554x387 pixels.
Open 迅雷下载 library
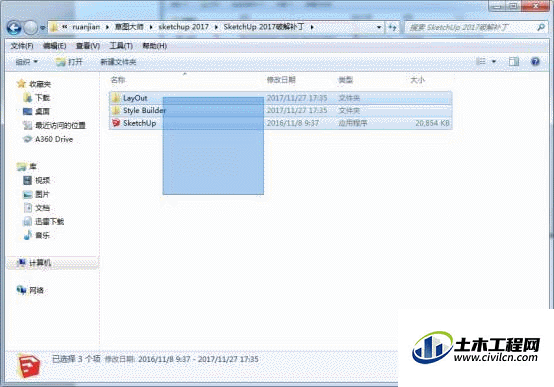tap(49, 222)
